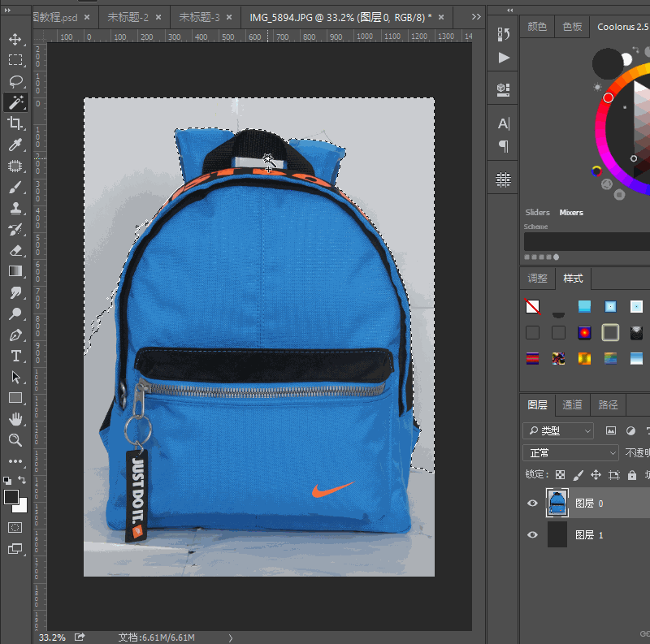The image size is (650, 644).
Task: Click the Mixers link in Coolorus
Action: point(571,212)
